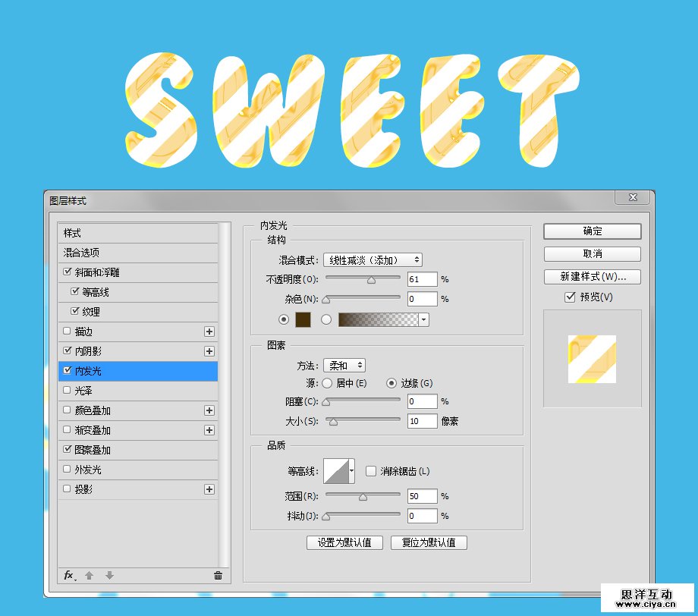The height and width of the screenshot is (616, 698).
Task: Click the contour curve thumbnail
Action: point(336,471)
